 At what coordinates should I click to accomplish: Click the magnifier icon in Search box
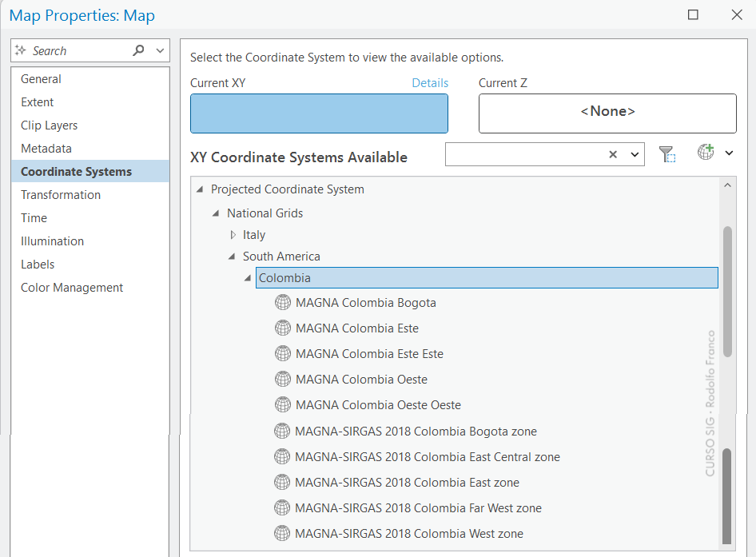[139, 50]
